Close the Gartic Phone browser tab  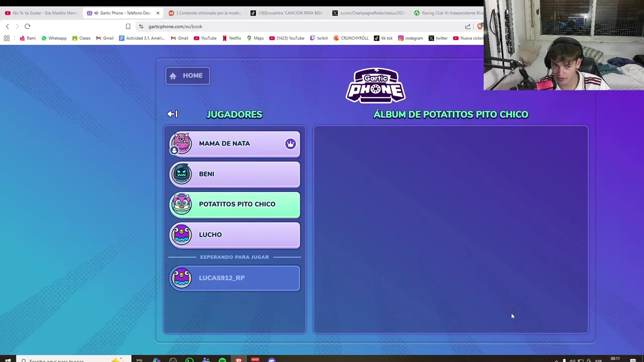157,13
